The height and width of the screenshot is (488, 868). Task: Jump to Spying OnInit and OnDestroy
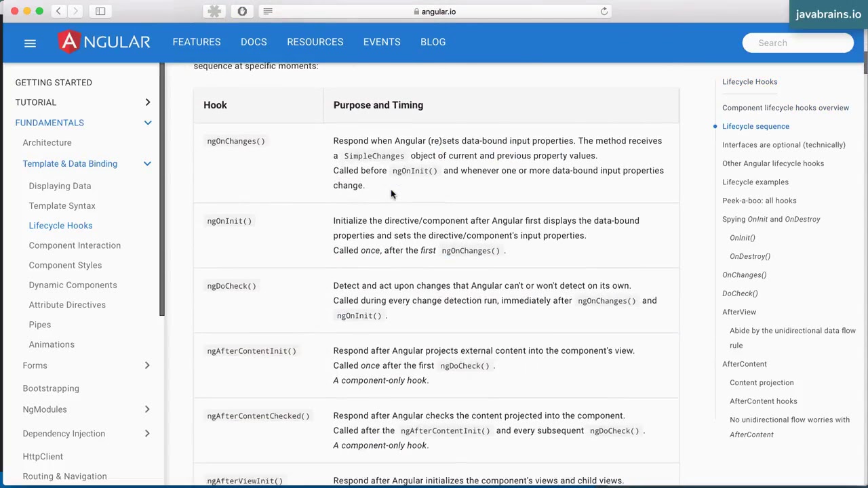click(x=771, y=219)
